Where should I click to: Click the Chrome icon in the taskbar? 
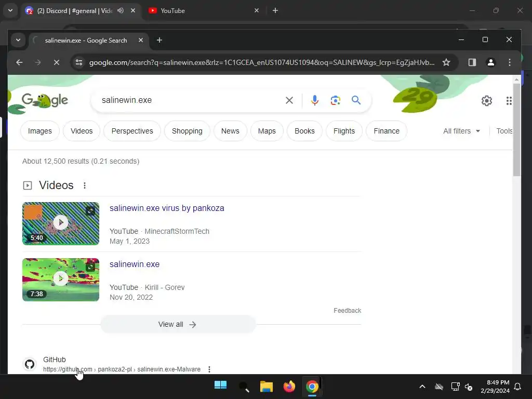(312, 387)
